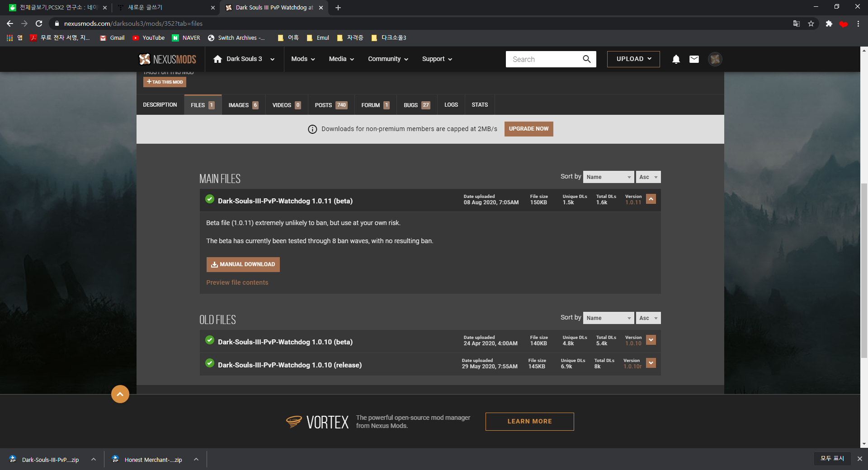Click the search magnifier icon
This screenshot has height=470, width=868.
(x=586, y=59)
